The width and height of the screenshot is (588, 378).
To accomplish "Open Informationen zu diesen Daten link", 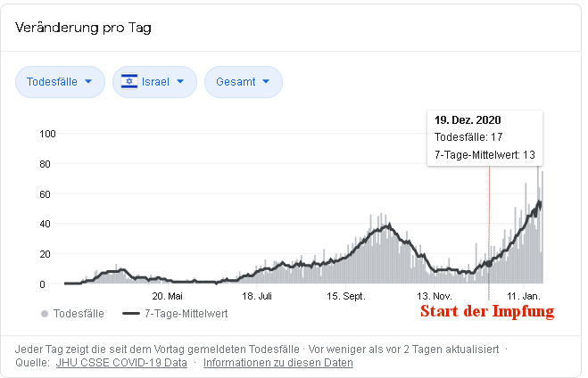I will (x=278, y=363).
